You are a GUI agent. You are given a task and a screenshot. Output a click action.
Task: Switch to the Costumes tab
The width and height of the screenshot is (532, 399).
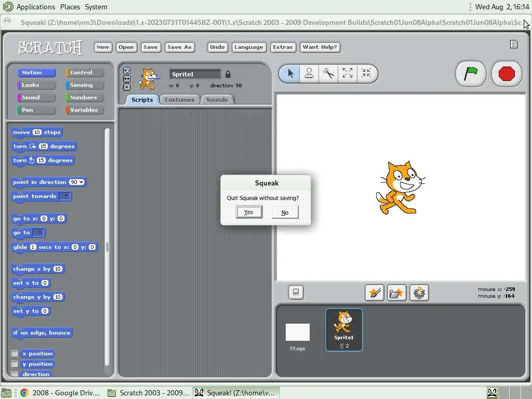(x=179, y=100)
